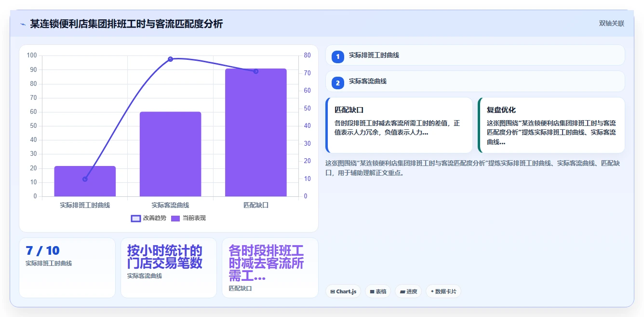Viewport: 644px width, 317px height.
Task: Click the right axis value 80
Action: pos(307,55)
